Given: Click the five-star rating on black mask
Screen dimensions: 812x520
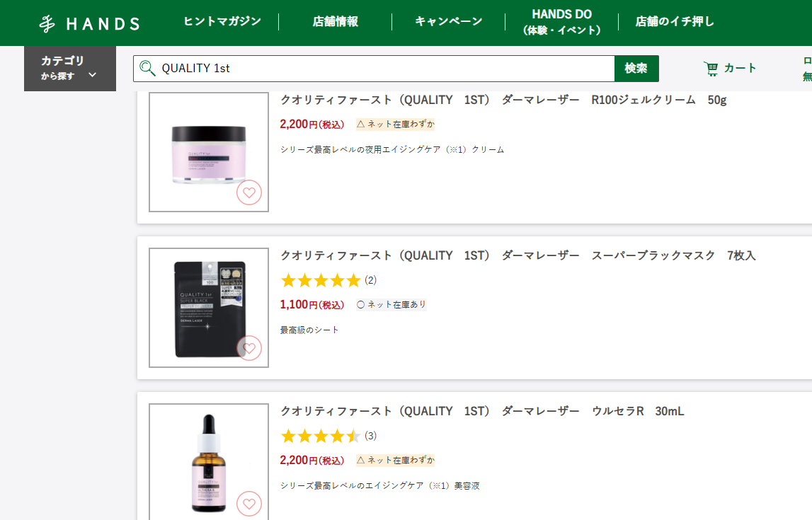Looking at the screenshot, I should [321, 281].
